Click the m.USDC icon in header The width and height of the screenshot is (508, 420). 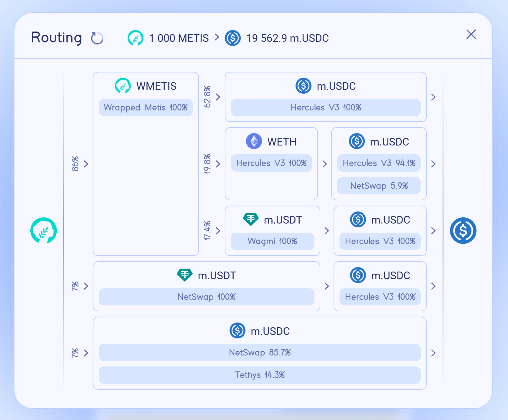coord(233,38)
